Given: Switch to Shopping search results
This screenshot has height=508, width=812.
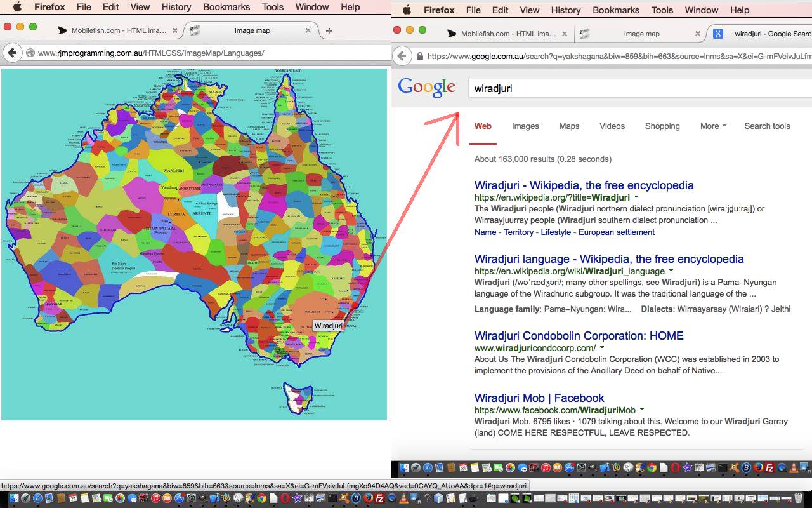Looking at the screenshot, I should click(x=662, y=126).
